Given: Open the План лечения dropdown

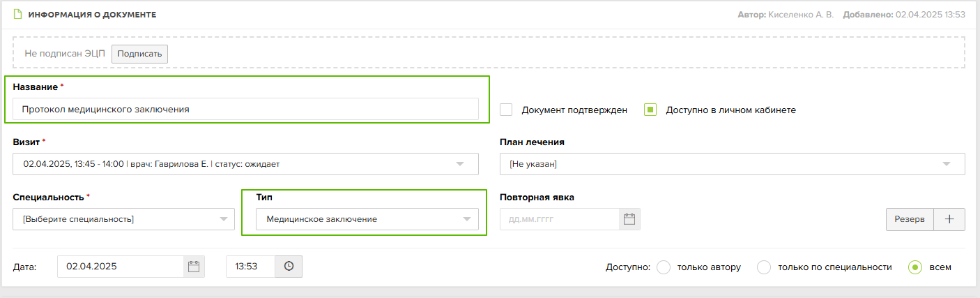Looking at the screenshot, I should [733, 164].
